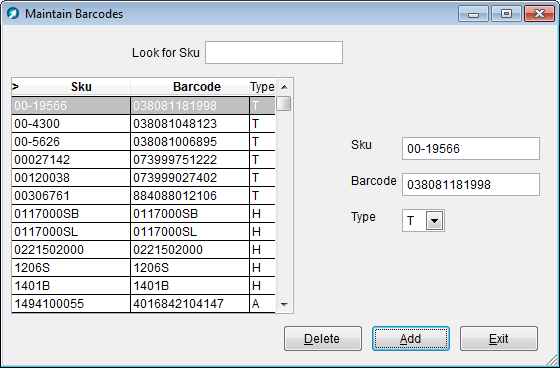Click the Type column header

tap(262, 87)
